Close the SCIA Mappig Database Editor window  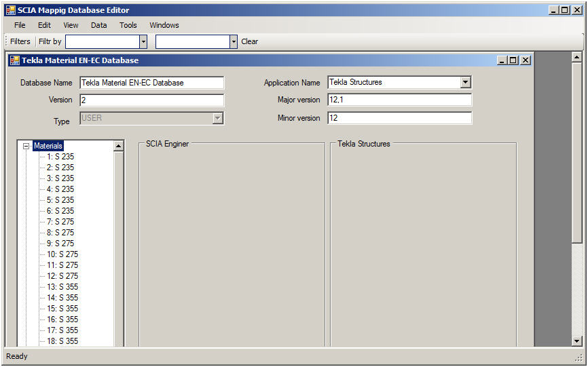577,10
